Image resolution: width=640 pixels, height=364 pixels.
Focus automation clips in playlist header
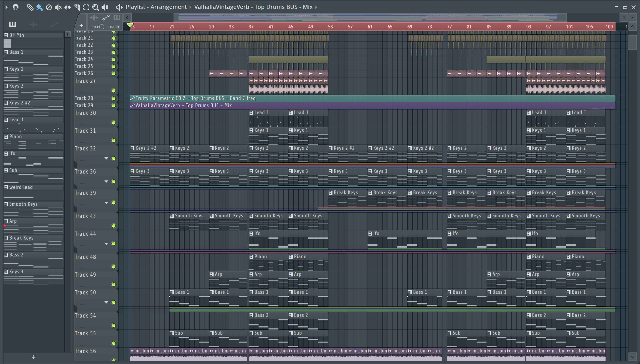(x=106, y=18)
